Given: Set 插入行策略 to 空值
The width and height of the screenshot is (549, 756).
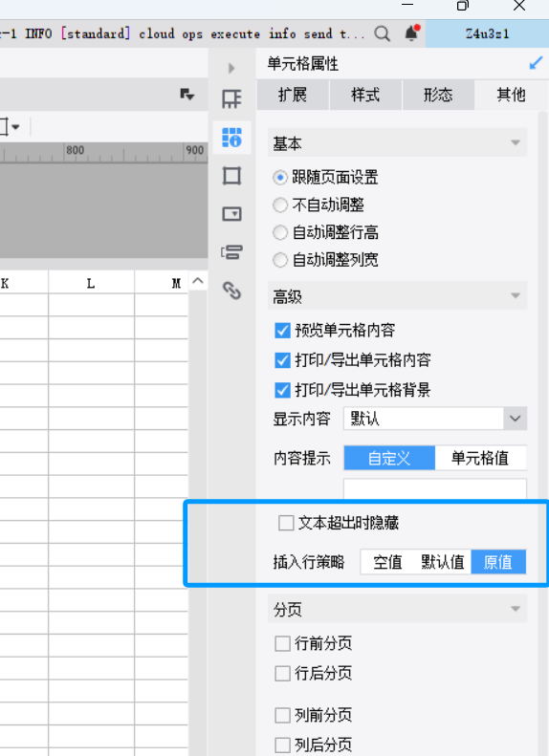Looking at the screenshot, I should 387,562.
